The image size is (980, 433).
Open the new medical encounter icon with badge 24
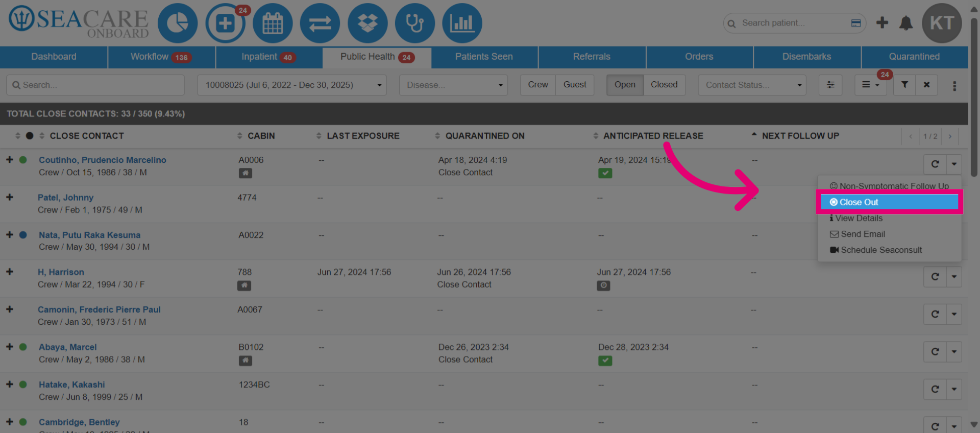point(226,23)
